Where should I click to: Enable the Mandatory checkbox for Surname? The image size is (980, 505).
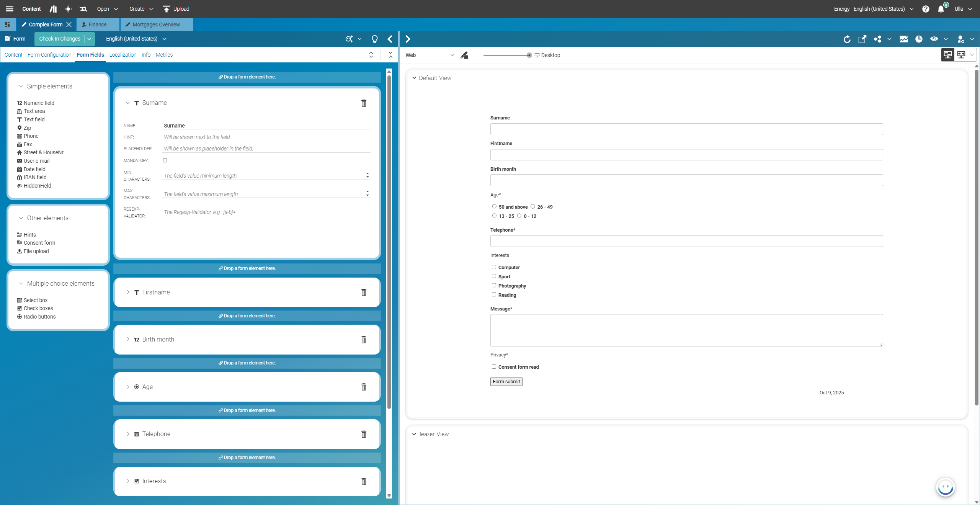165,160
